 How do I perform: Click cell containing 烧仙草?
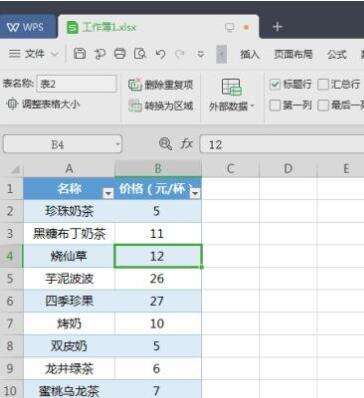(69, 256)
